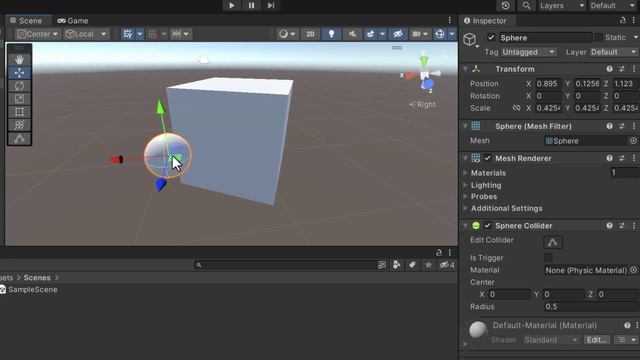Open the snap increment settings dropdown
Screen dimensions: 640x360
pyautogui.click(x=180, y=34)
